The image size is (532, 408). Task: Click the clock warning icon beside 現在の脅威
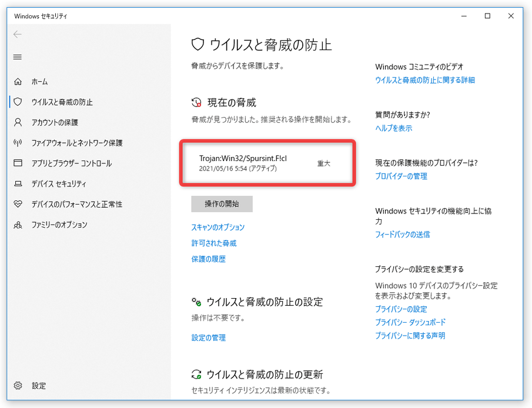coord(196,102)
